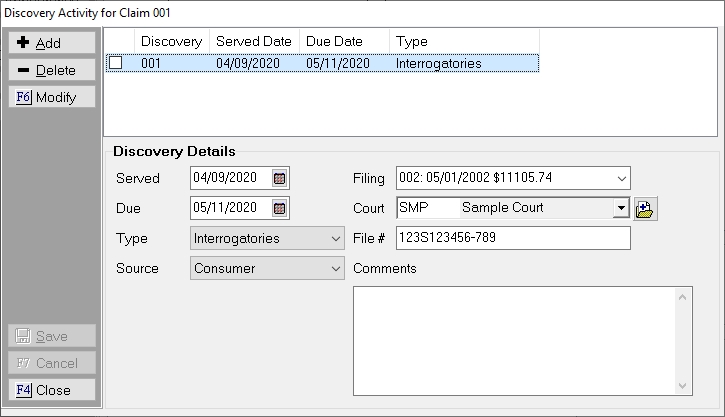Click the Add button
Image resolution: width=725 pixels, height=417 pixels.
click(x=53, y=43)
